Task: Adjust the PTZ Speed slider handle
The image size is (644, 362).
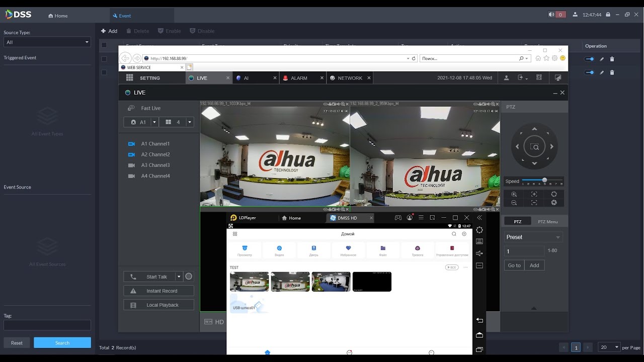Action: (544, 180)
